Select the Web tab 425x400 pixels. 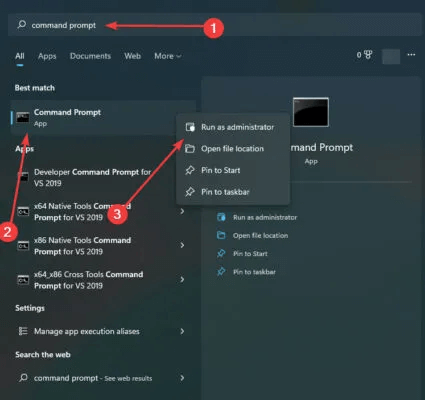132,56
